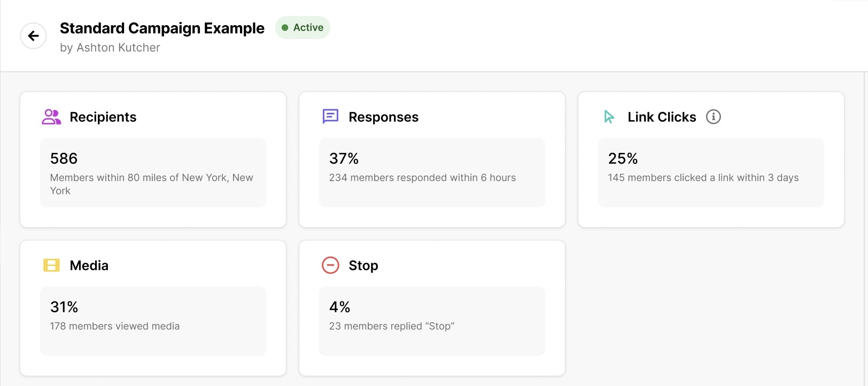Open the Link Clicks info tooltip icon

[x=713, y=117]
